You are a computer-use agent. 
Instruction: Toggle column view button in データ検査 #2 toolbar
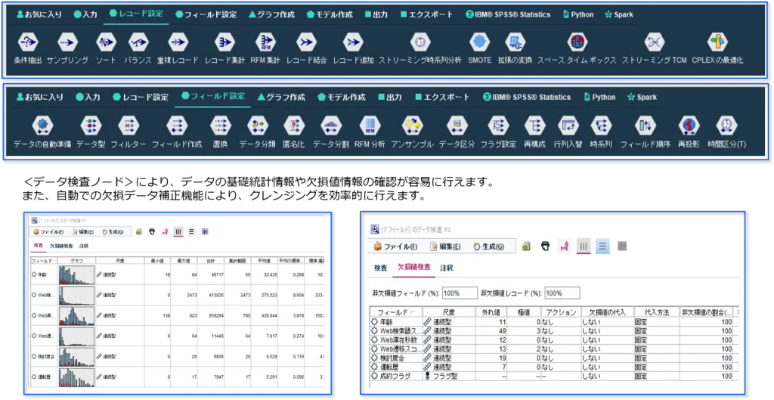click(584, 246)
